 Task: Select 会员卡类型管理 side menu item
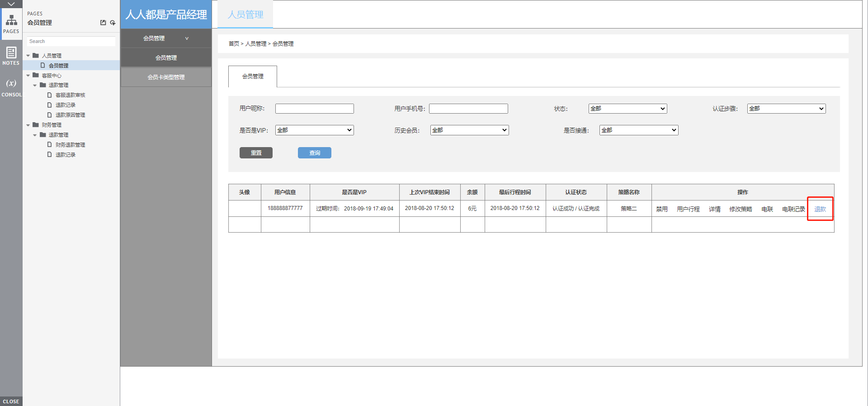click(x=166, y=77)
